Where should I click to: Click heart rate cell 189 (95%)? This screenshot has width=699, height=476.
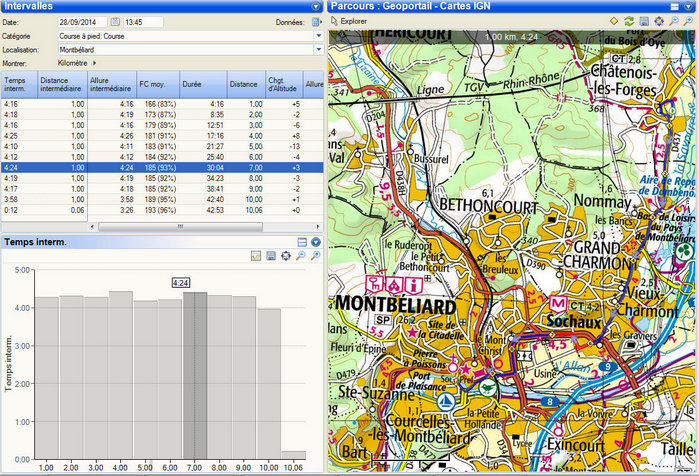pyautogui.click(x=160, y=200)
